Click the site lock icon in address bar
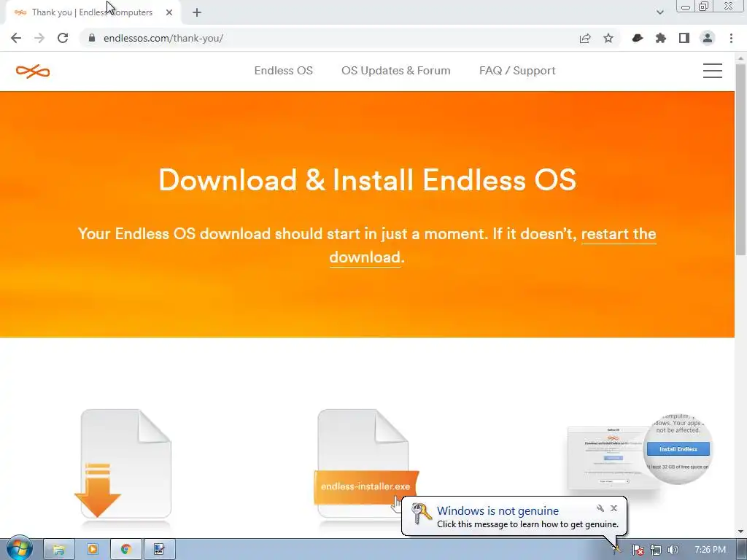The width and height of the screenshot is (747, 560). [x=92, y=38]
